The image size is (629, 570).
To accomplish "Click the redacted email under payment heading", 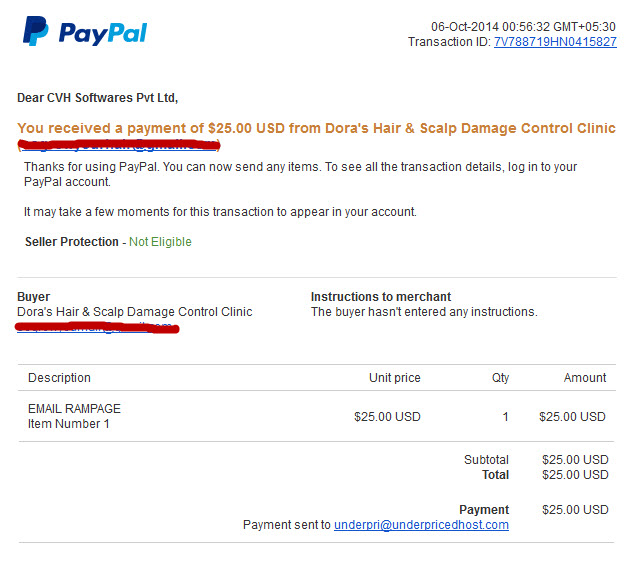I will 119,145.
